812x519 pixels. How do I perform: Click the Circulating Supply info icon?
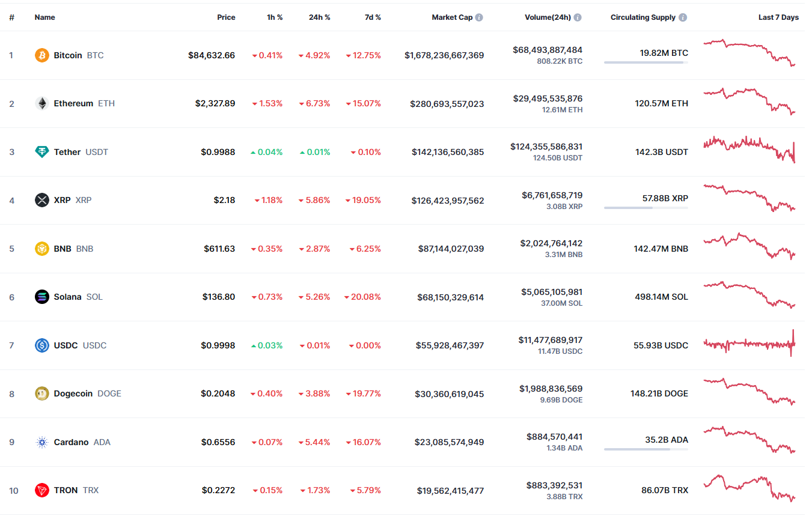click(x=683, y=17)
